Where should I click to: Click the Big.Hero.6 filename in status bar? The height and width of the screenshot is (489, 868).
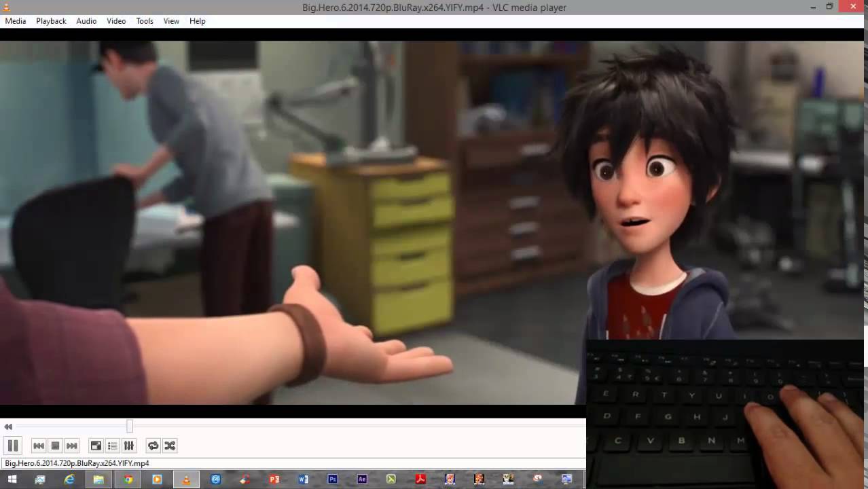point(78,463)
